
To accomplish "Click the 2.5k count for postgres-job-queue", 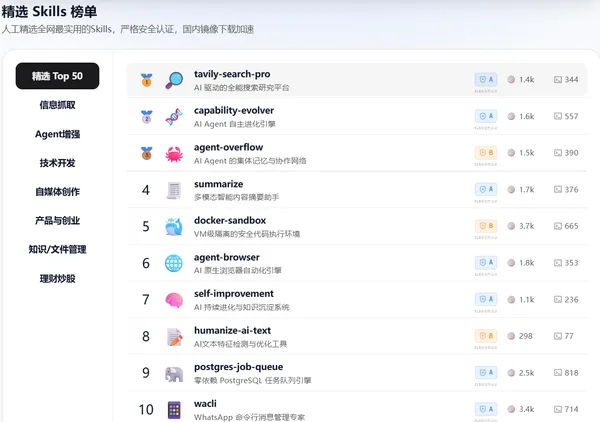I will 527,373.
